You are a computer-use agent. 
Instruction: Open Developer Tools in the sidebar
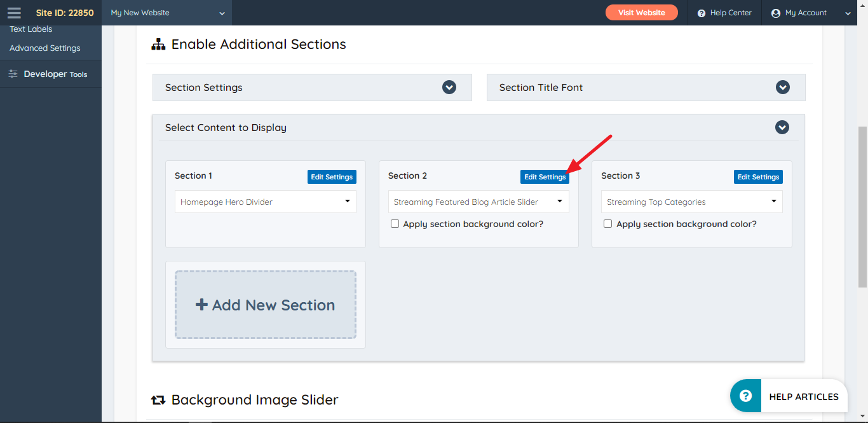click(51, 74)
